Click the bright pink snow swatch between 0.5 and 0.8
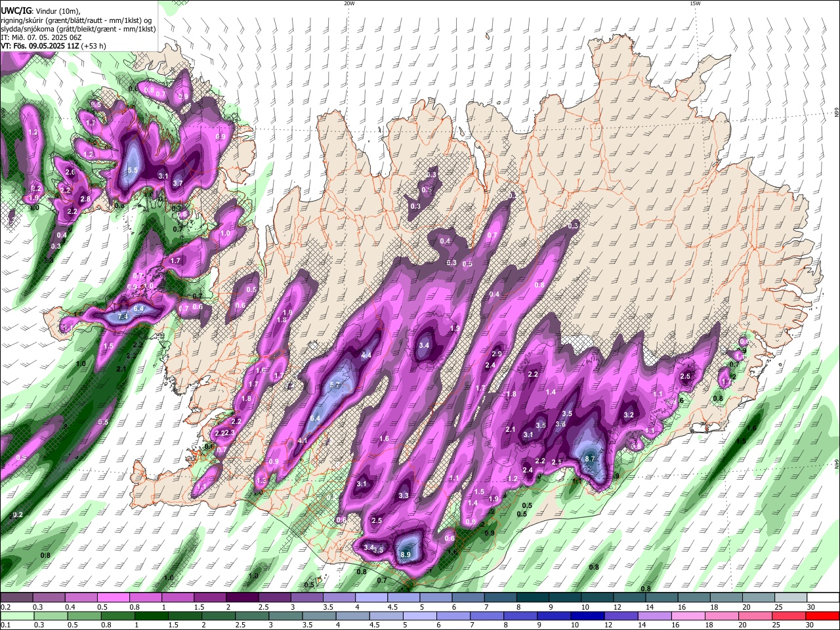Viewport: 840px width, 630px height. coord(113,598)
